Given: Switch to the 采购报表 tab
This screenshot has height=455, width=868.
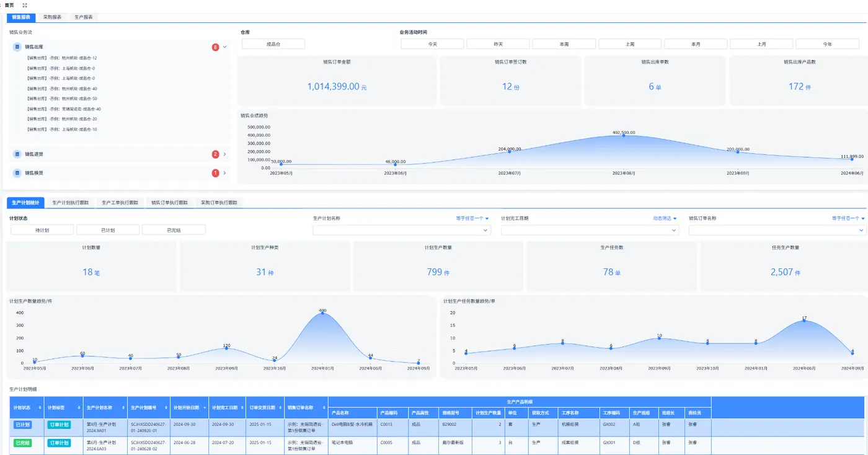Looking at the screenshot, I should point(52,17).
